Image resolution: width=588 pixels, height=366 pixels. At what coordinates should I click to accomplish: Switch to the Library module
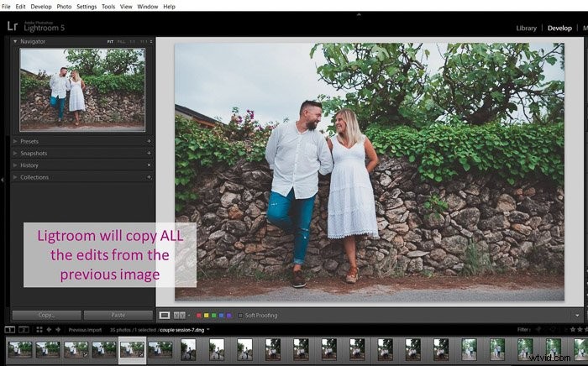(x=526, y=28)
